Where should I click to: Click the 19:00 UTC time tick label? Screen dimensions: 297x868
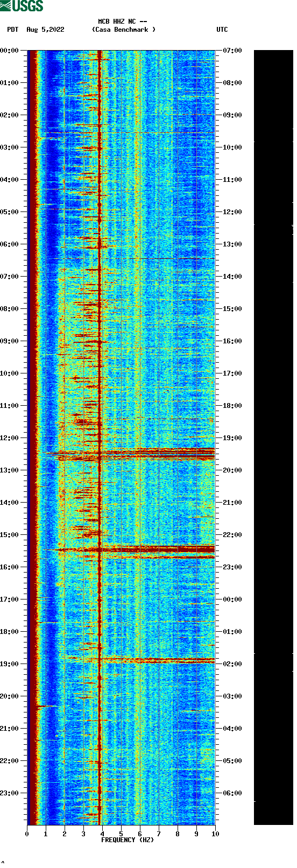point(232,438)
